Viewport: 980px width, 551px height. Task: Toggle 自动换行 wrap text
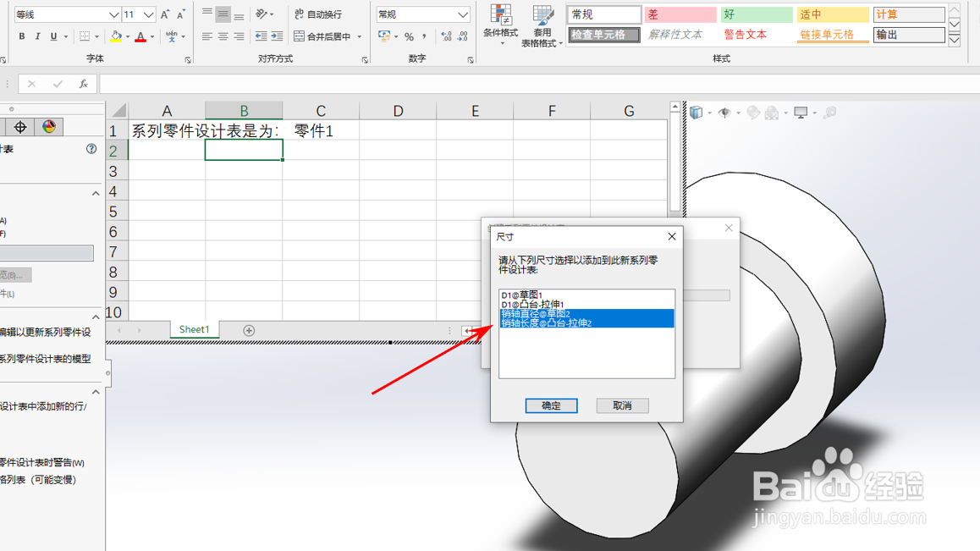[318, 14]
